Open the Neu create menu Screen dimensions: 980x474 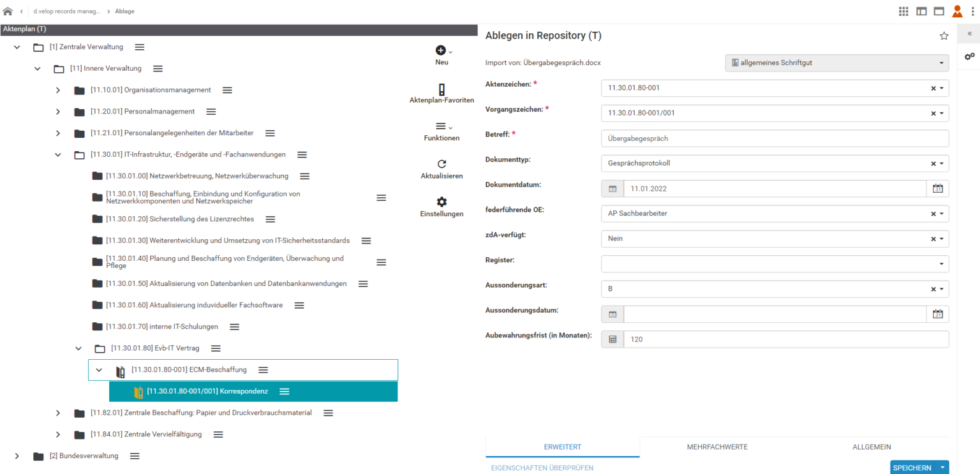point(442,52)
